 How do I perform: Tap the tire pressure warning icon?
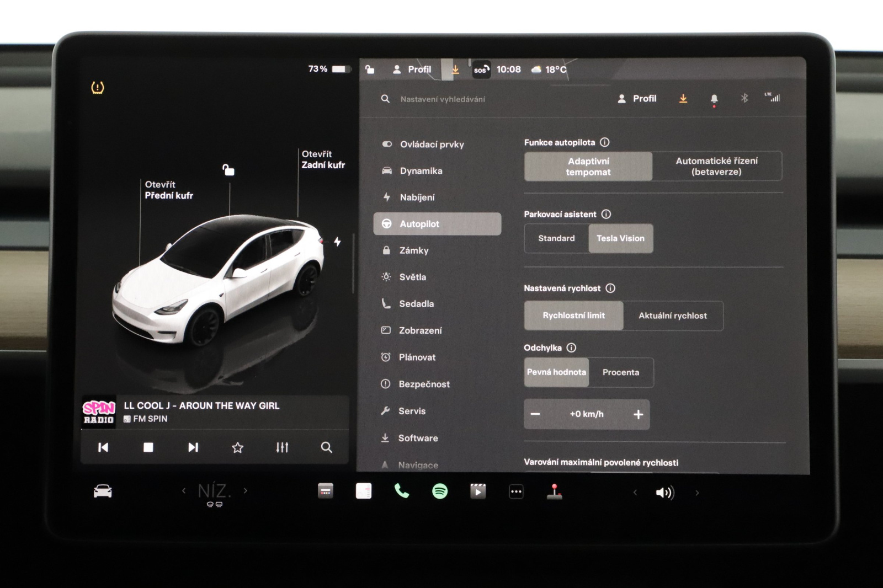(97, 87)
